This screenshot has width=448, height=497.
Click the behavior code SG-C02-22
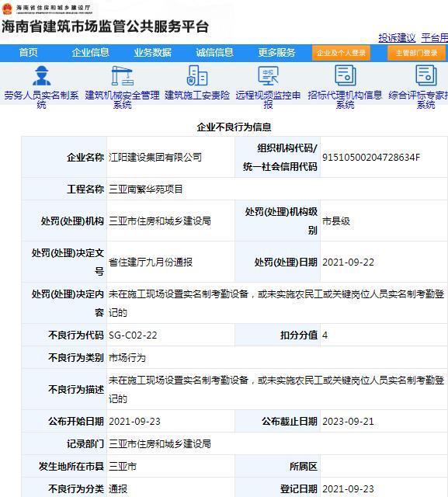[x=133, y=335]
